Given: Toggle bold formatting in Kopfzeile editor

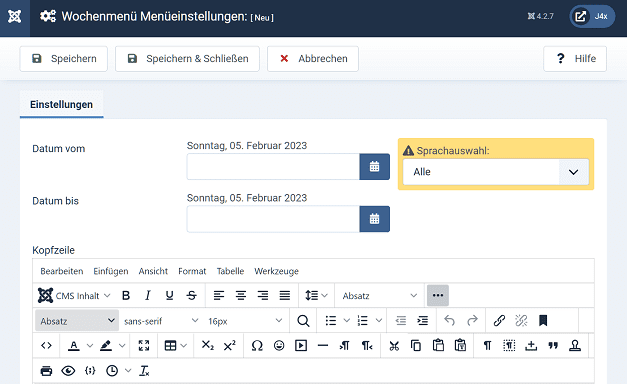Looking at the screenshot, I should (126, 296).
